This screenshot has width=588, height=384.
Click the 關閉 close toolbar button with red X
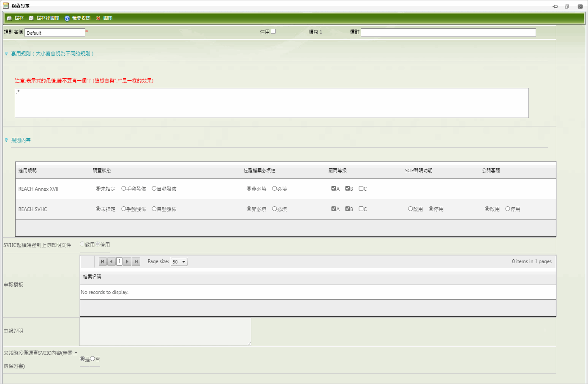(x=104, y=18)
